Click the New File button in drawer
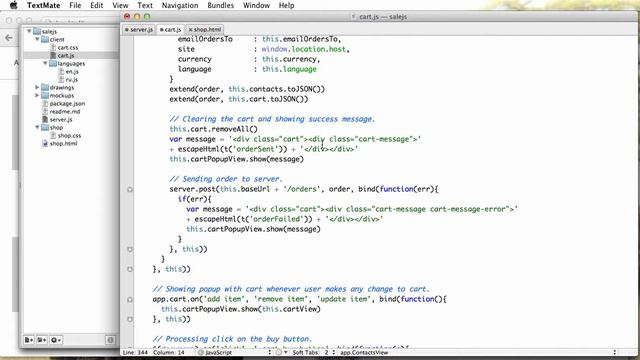 29,340
